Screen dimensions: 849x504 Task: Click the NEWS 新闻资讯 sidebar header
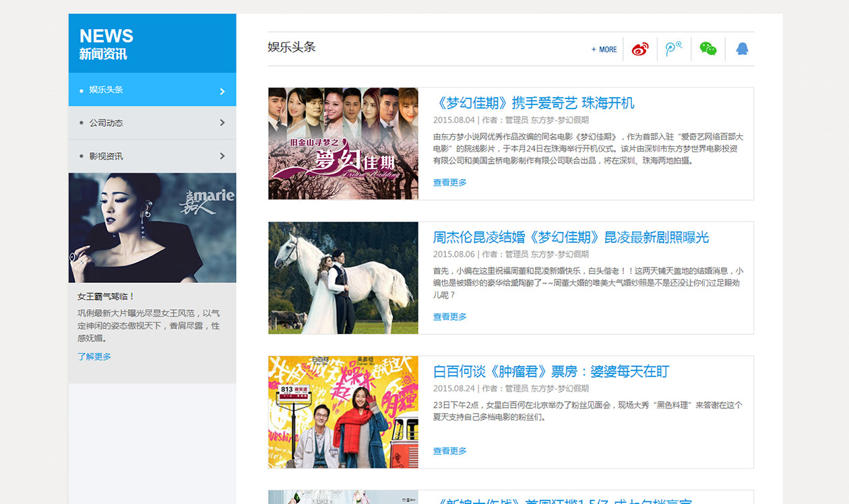pos(152,43)
